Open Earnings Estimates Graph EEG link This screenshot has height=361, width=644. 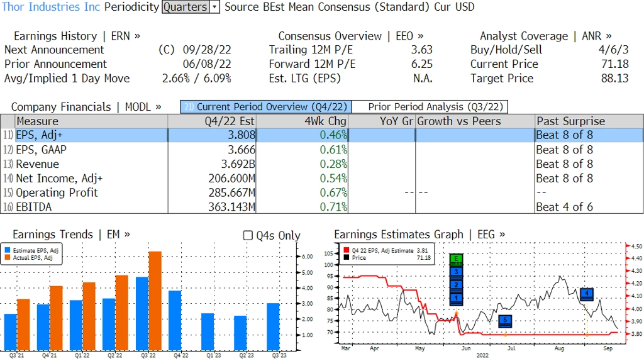(419, 235)
